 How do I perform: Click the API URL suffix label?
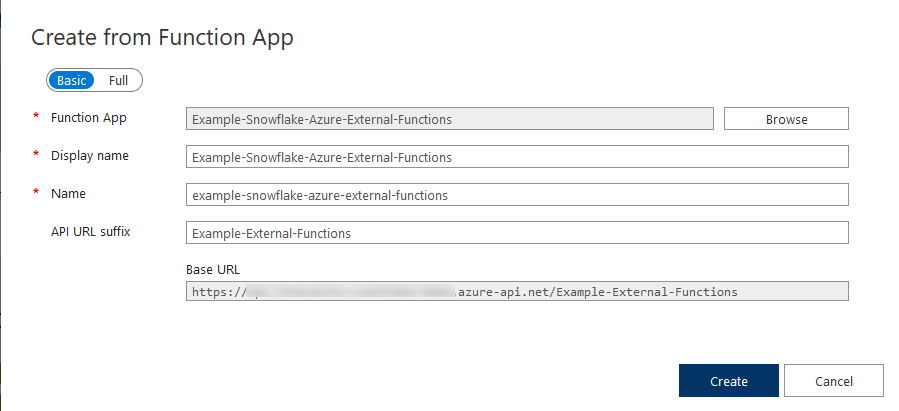pos(91,232)
